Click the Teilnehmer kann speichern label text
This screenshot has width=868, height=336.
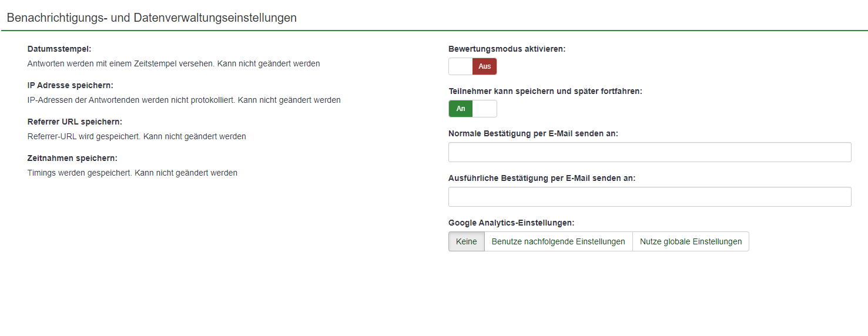(545, 91)
